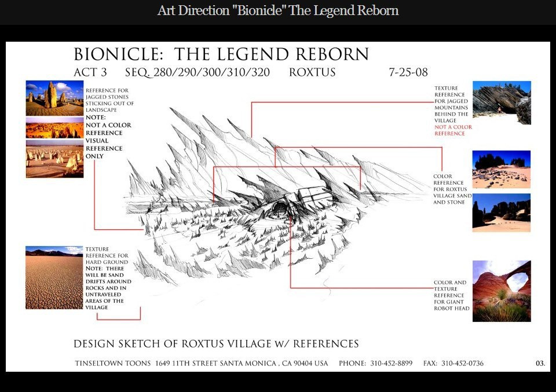
Task: Click fax number '310-452-0736'
Action: [462, 363]
